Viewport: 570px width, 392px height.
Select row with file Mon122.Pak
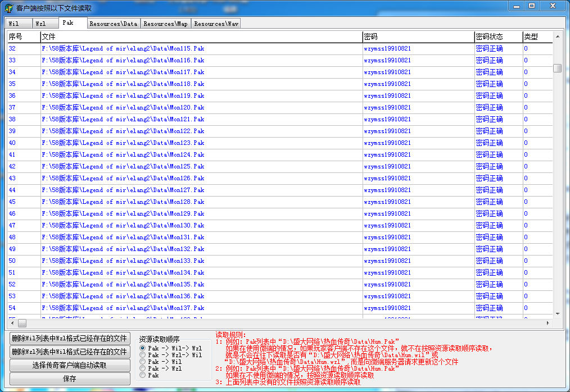click(280, 131)
